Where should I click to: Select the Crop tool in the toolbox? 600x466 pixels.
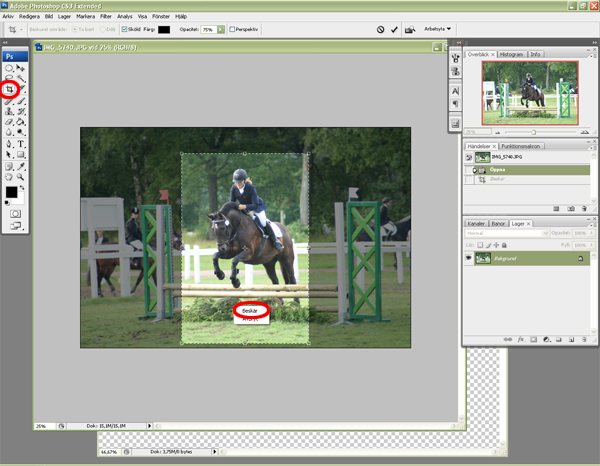(x=9, y=90)
